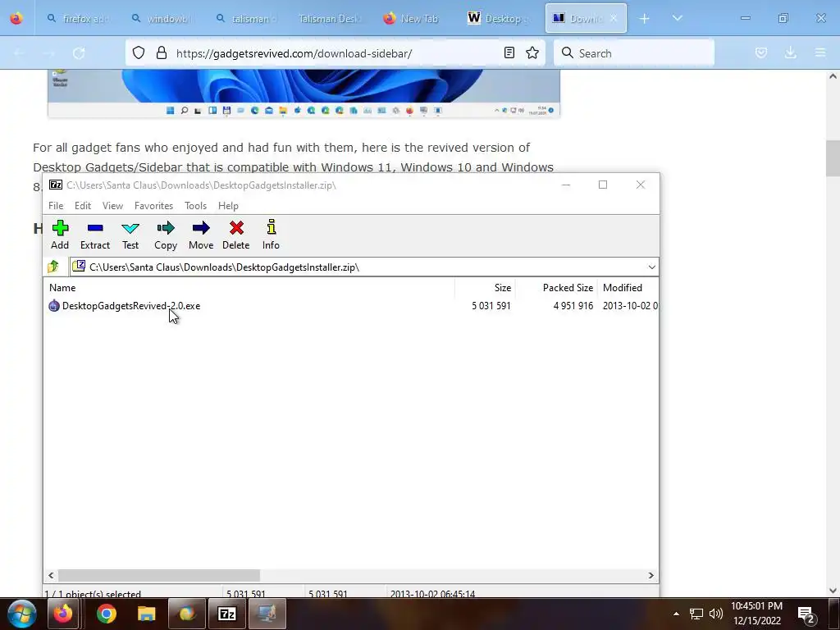The image size is (840, 630).
Task: Click packed size value 4 951 916
Action: click(573, 306)
